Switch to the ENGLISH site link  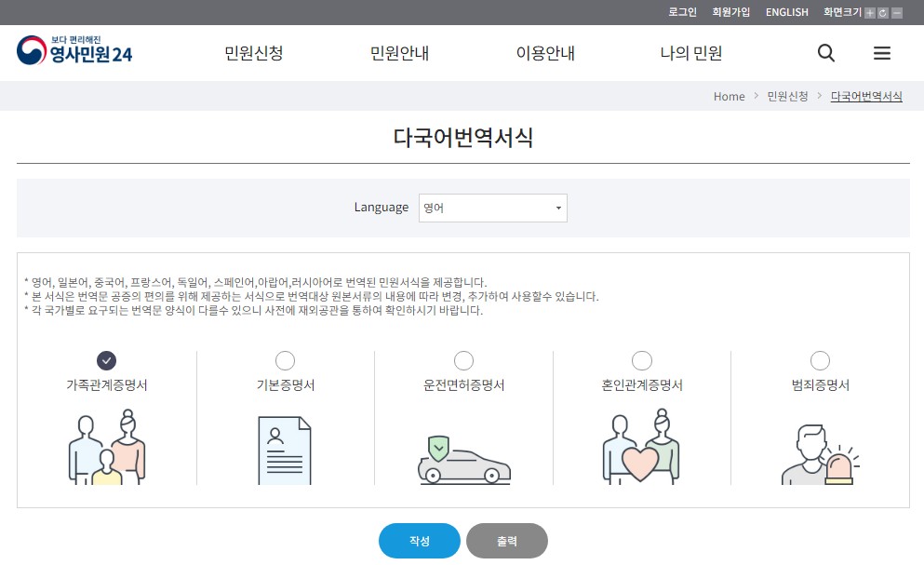point(786,12)
